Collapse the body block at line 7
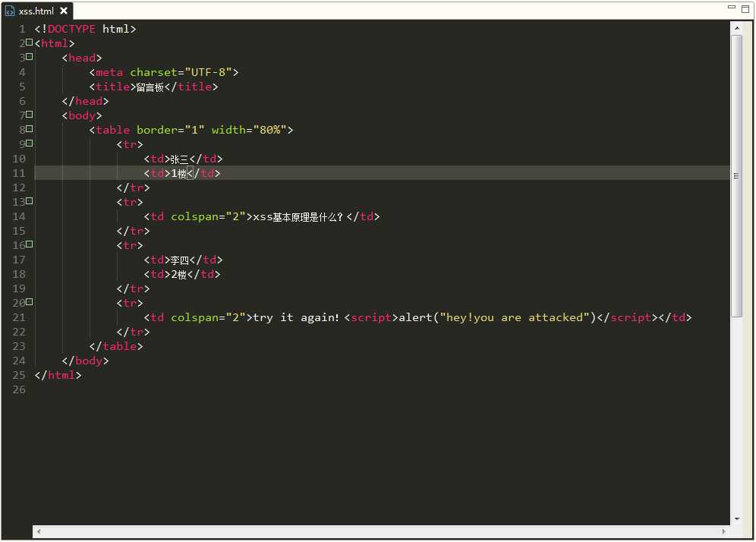756x542 pixels. (30, 115)
